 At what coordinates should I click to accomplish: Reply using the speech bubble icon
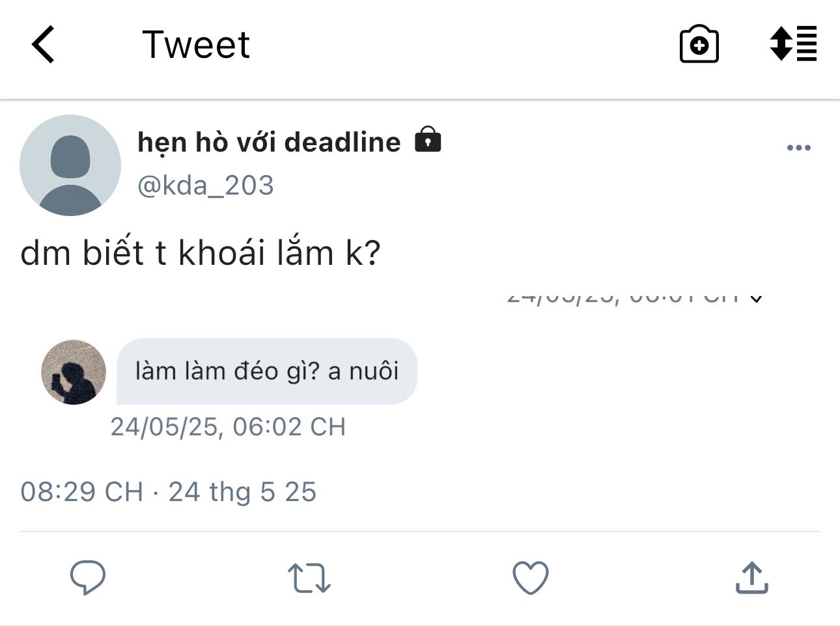[x=88, y=577]
